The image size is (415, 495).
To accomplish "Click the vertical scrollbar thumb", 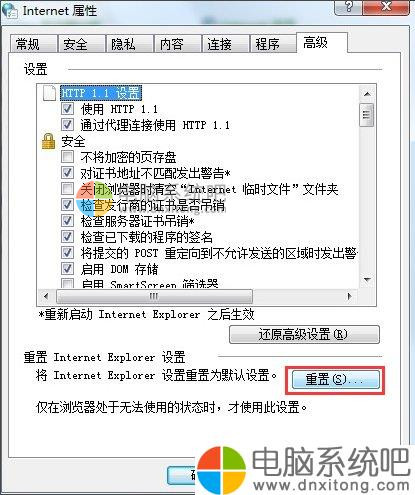I will point(367,115).
